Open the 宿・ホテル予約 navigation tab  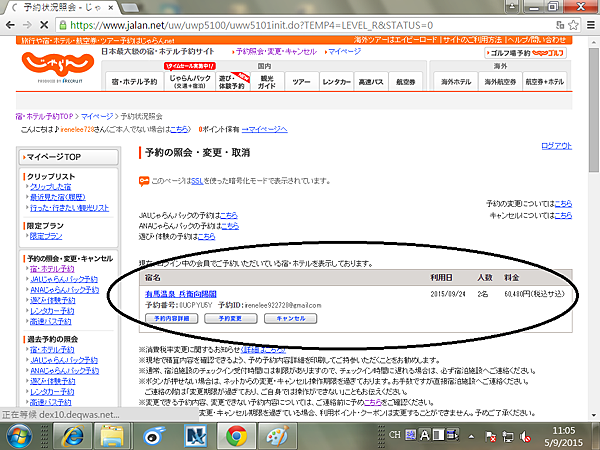134,82
